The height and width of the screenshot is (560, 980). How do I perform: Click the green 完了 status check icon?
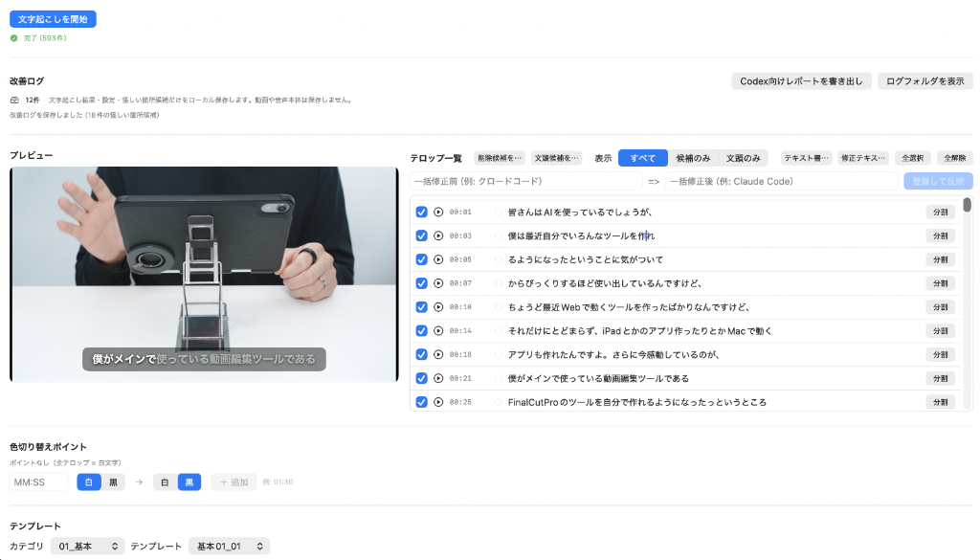click(13, 38)
